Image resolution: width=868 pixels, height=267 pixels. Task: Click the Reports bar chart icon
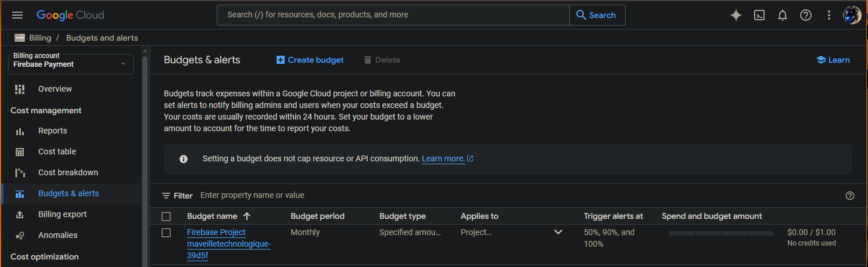click(x=20, y=131)
